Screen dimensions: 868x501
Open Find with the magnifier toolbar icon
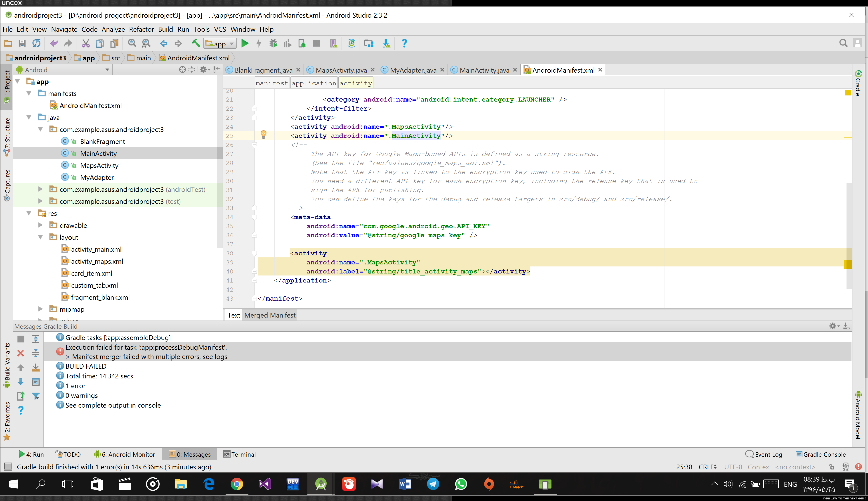click(132, 43)
